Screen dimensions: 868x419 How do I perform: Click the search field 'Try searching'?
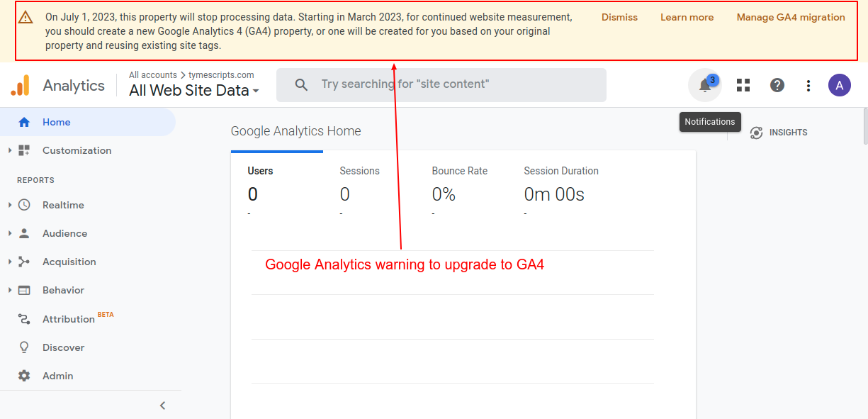(441, 84)
